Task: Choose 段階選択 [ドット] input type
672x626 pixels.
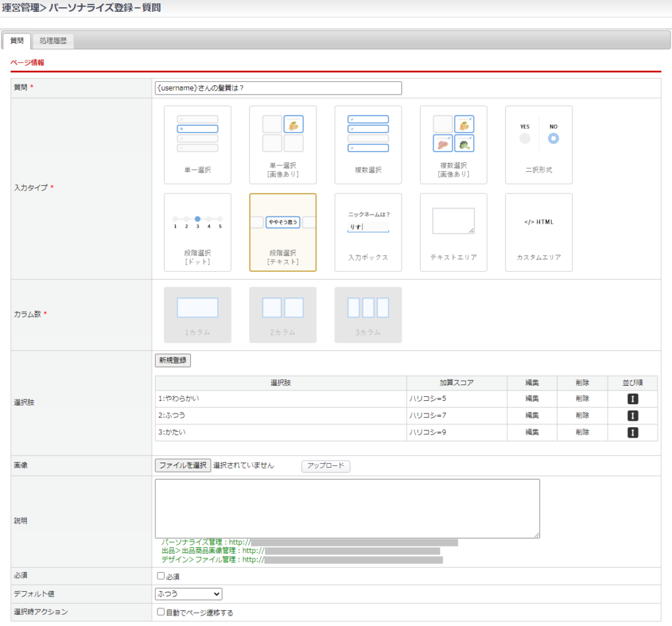Action: tap(198, 232)
